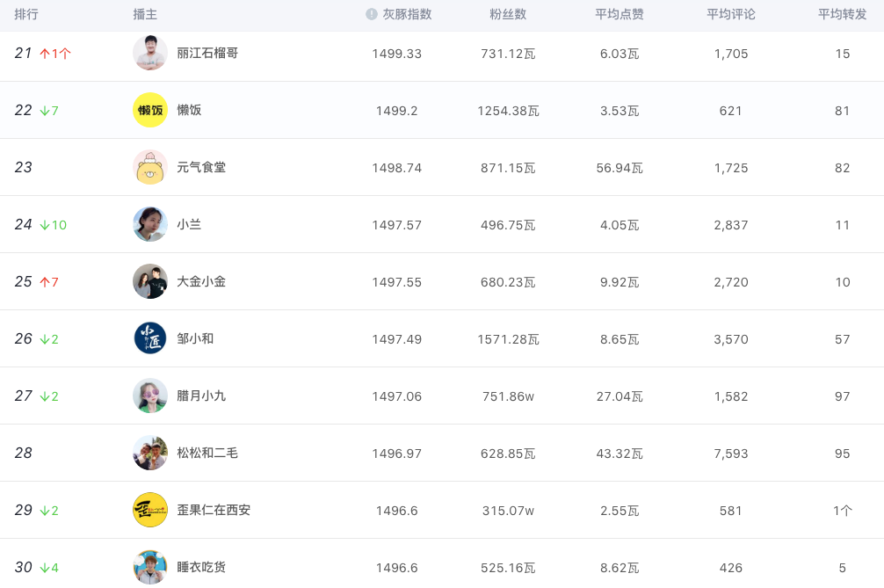Click the 平均转发 column header

click(x=843, y=14)
